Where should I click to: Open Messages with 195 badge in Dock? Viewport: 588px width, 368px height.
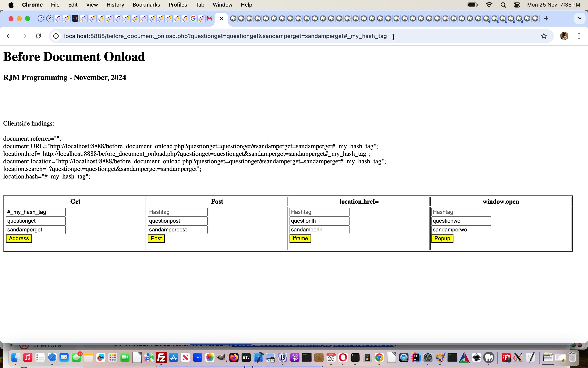(76, 358)
